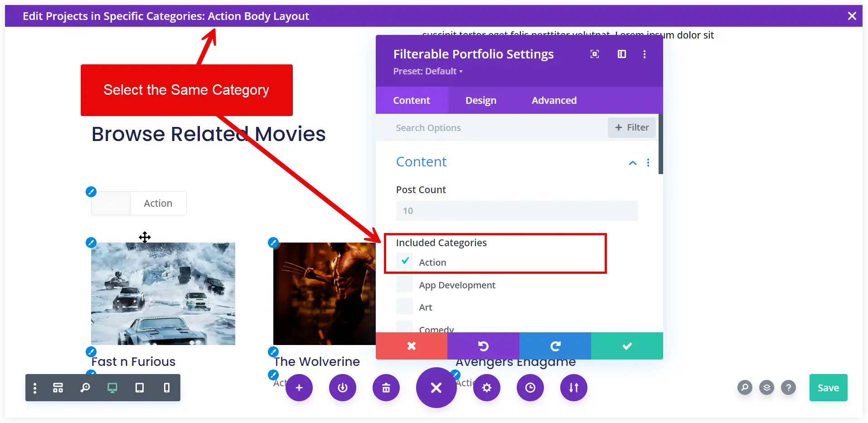Open the Fast n Furious thumbnail
Image resolution: width=868 pixels, height=423 pixels.
pos(163,294)
